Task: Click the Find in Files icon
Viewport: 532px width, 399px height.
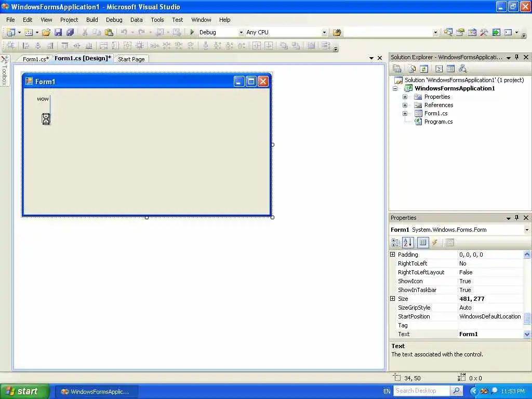Action: pos(337,33)
